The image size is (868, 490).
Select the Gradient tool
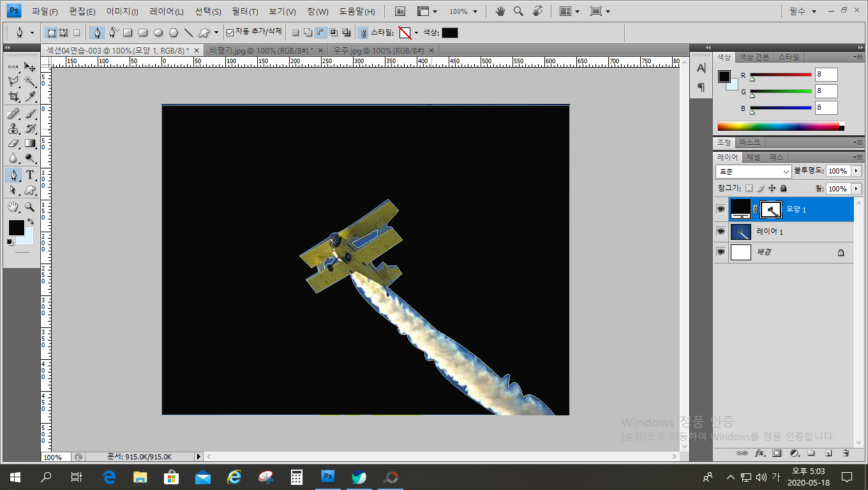coord(30,144)
